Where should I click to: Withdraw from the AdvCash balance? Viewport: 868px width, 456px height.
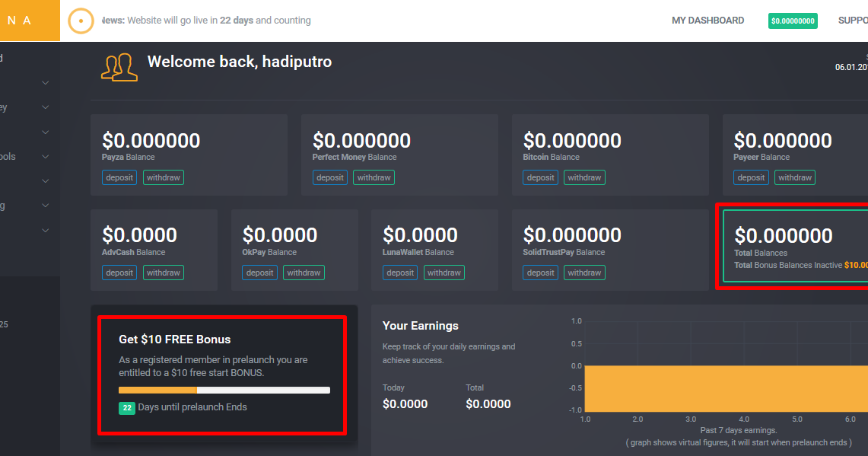click(x=164, y=273)
